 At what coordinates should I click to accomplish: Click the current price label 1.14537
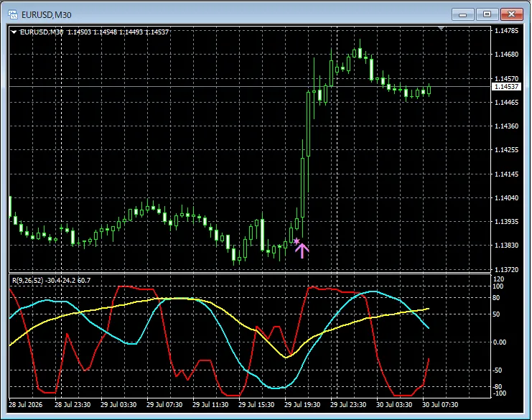coord(506,86)
